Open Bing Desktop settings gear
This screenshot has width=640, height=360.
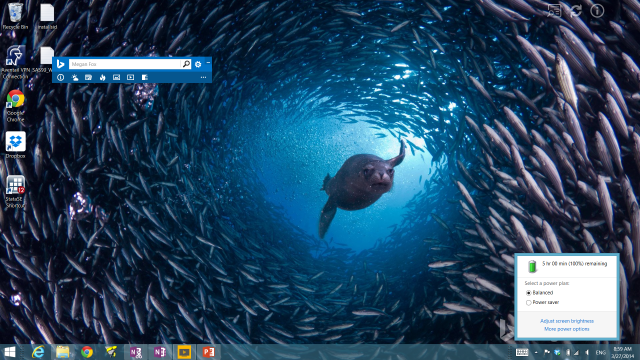click(198, 64)
